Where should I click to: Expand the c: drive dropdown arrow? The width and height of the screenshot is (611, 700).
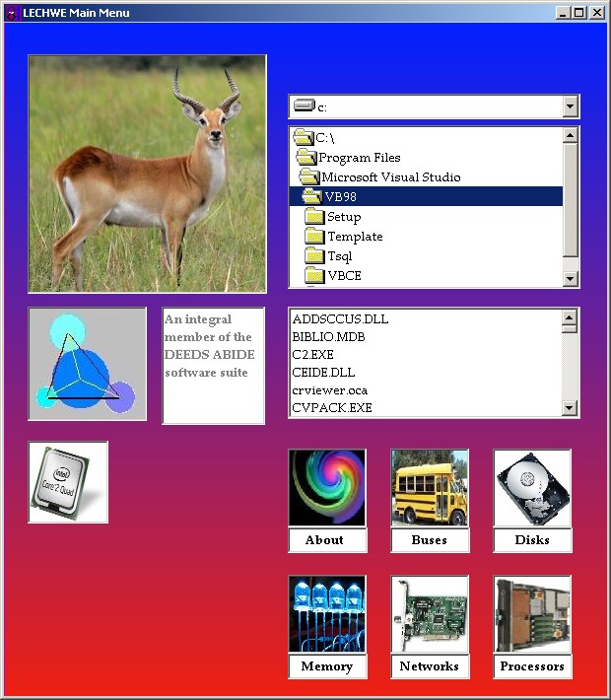570,106
